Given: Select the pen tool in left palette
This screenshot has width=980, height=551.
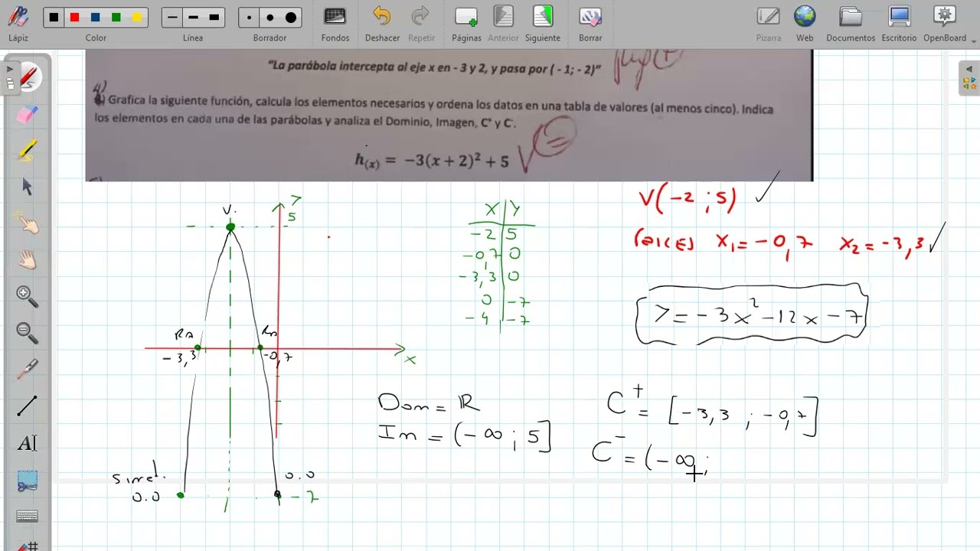Looking at the screenshot, I should pyautogui.click(x=28, y=77).
